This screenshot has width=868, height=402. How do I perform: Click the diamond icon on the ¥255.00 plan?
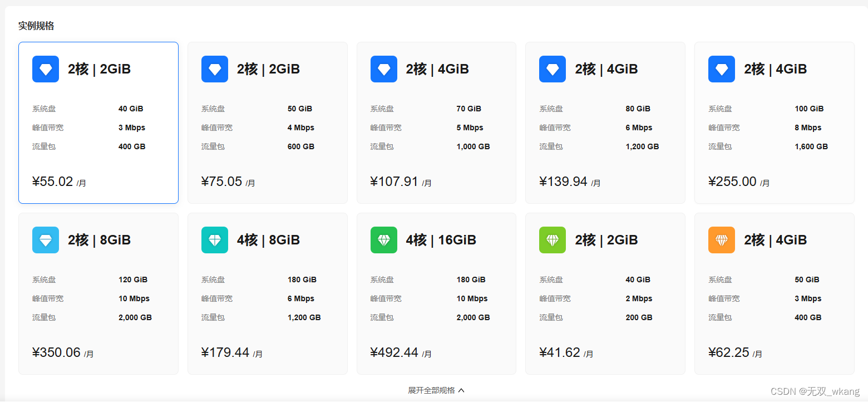click(x=722, y=69)
